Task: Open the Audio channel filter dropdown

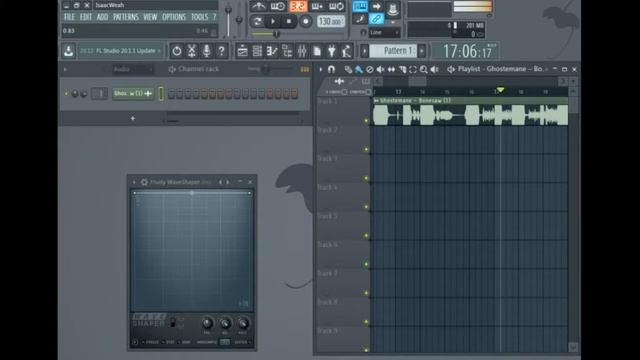Action: [x=133, y=69]
